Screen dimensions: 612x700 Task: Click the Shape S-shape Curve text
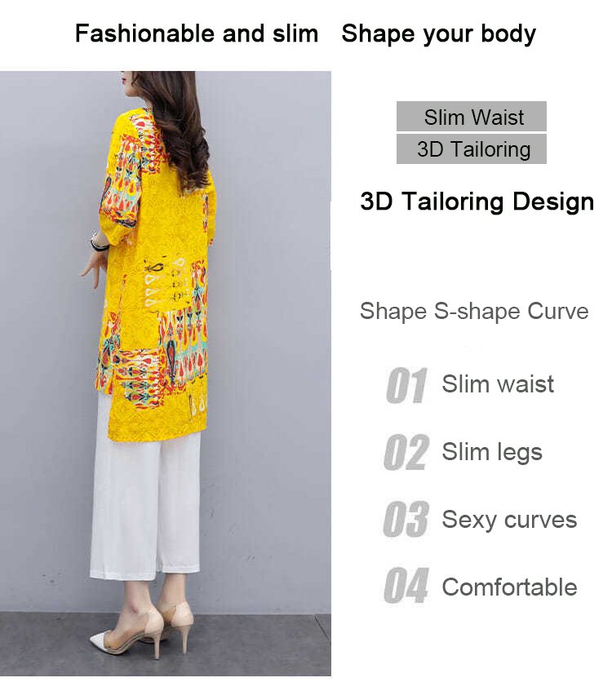point(474,311)
